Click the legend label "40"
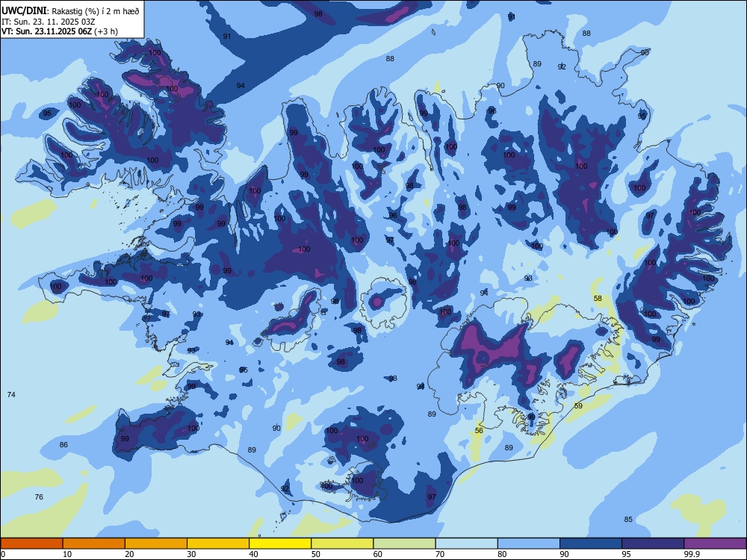 [254, 554]
